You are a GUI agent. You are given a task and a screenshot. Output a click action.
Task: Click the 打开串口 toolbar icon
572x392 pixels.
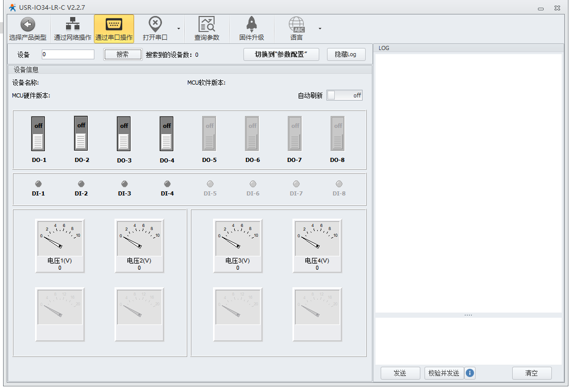click(x=155, y=24)
